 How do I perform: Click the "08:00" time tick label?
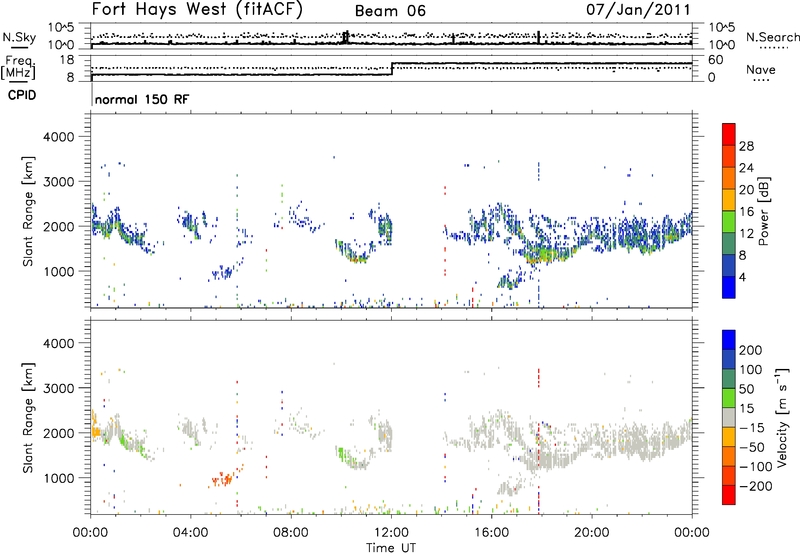[x=291, y=533]
